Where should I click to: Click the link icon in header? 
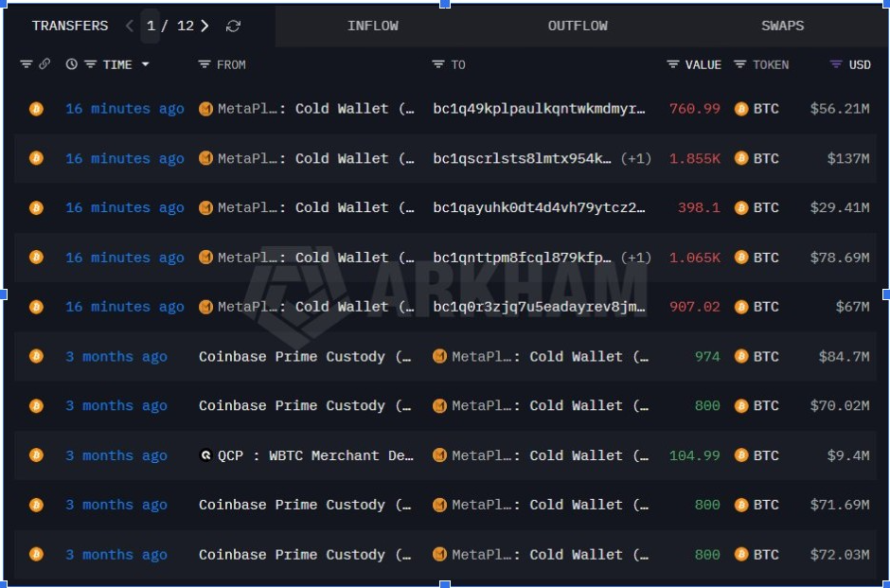point(44,64)
